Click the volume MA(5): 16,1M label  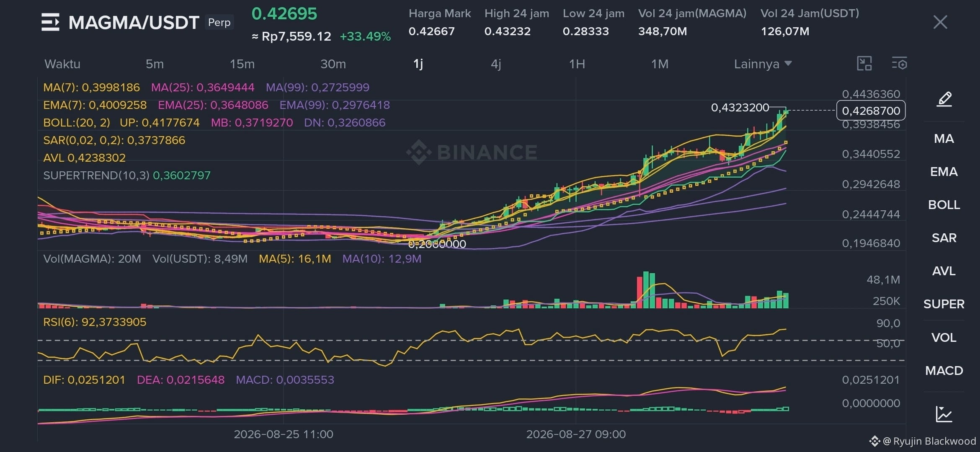295,259
